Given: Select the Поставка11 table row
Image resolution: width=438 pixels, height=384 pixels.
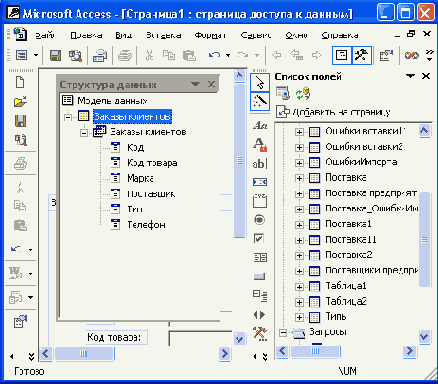Looking at the screenshot, I should click(351, 239).
